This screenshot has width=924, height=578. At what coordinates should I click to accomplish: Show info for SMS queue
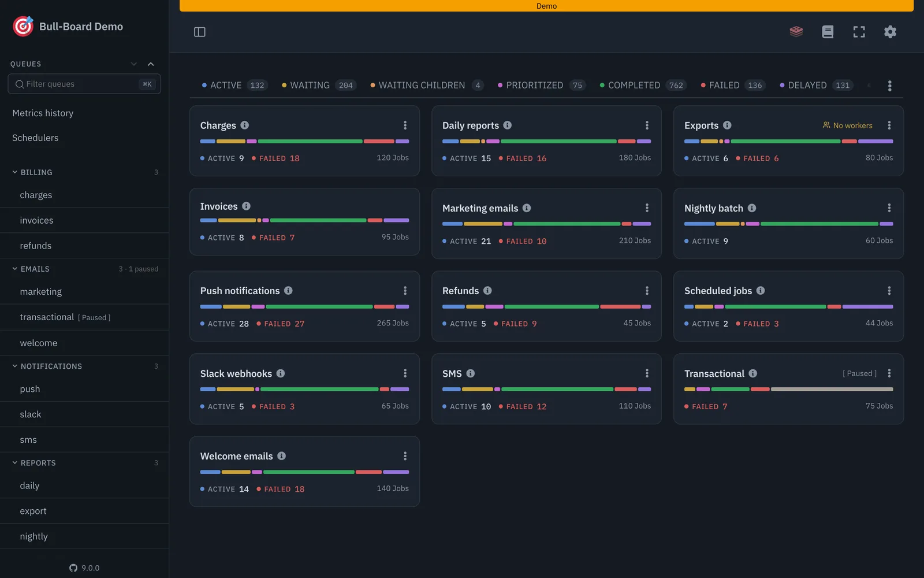point(471,373)
